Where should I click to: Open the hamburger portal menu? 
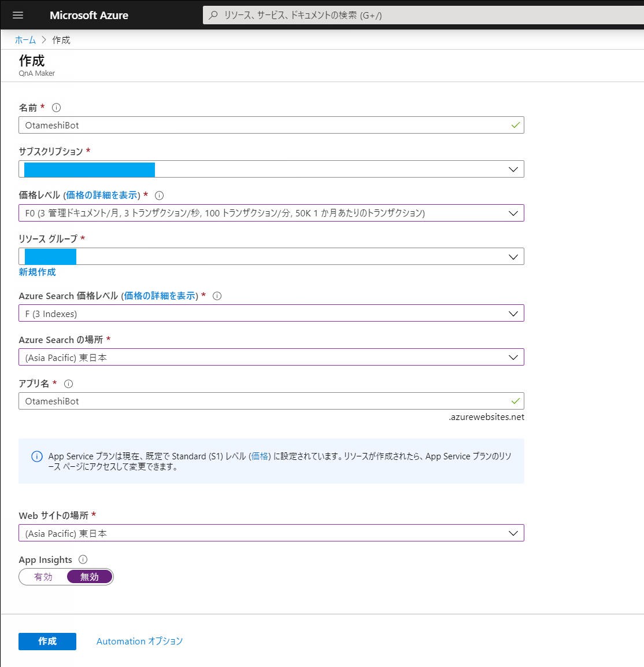(x=17, y=15)
